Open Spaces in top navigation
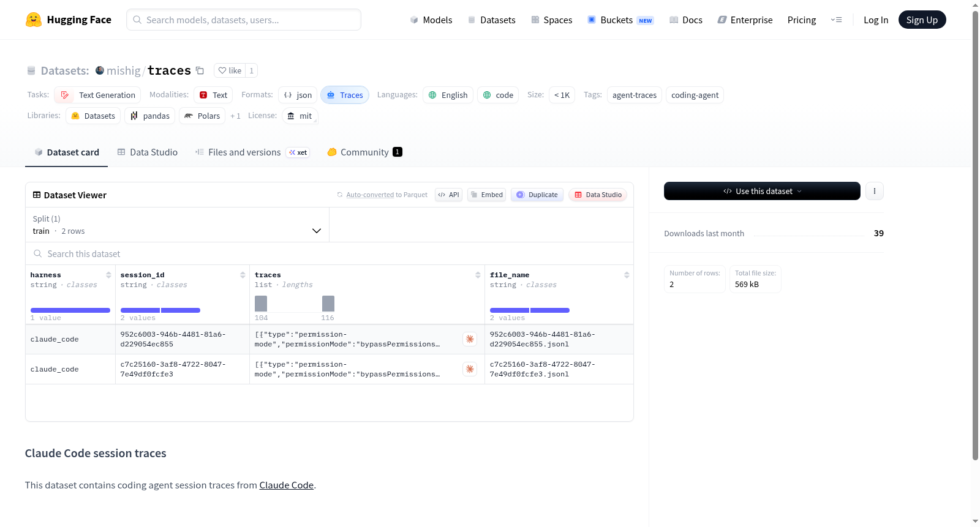This screenshot has width=980, height=527. (x=551, y=20)
